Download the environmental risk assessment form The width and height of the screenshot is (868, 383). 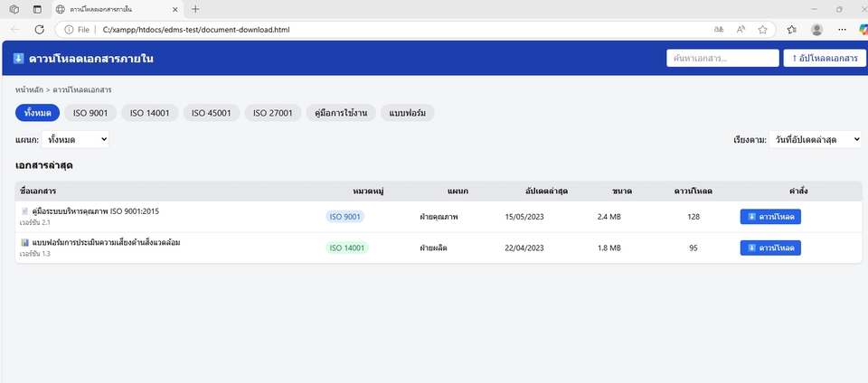coord(769,248)
